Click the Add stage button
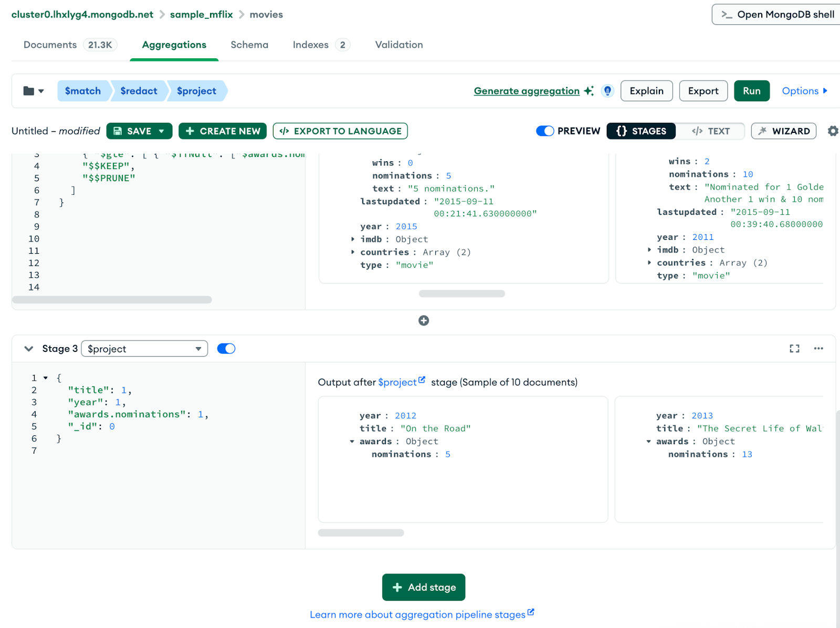This screenshot has height=628, width=840. pos(424,587)
